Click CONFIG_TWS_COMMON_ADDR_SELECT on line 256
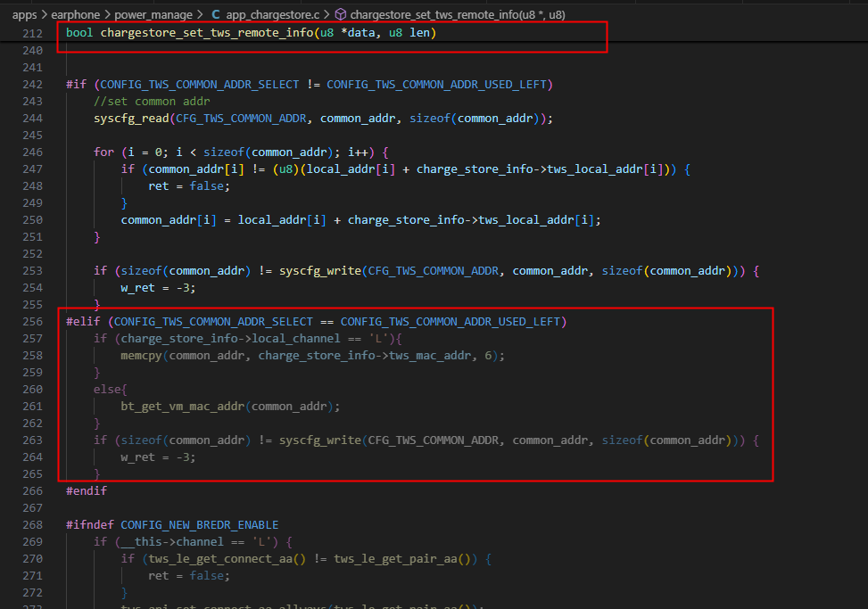The height and width of the screenshot is (609, 868). coord(214,321)
